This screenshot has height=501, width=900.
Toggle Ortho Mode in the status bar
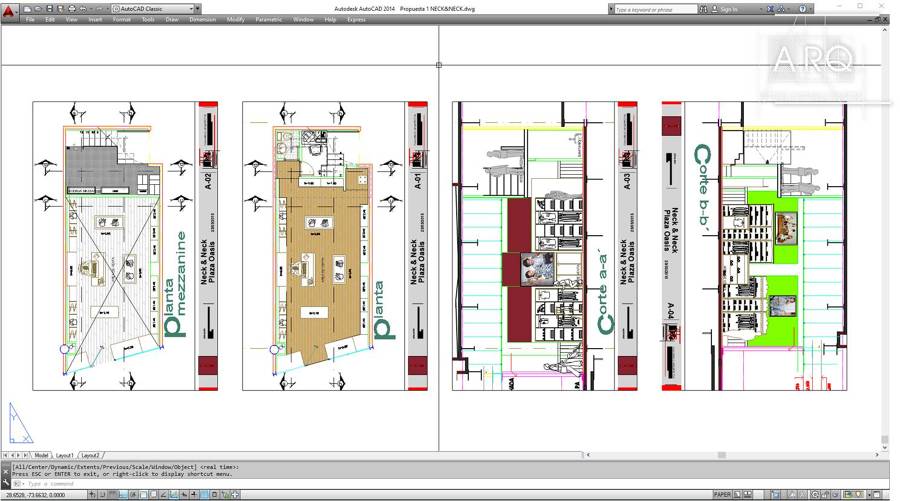123,495
